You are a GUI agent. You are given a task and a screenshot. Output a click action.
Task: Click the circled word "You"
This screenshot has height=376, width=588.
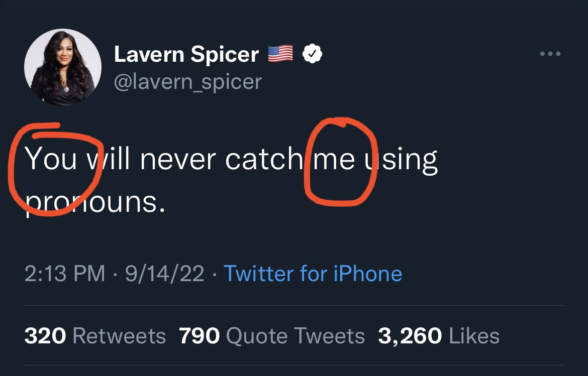point(51,159)
